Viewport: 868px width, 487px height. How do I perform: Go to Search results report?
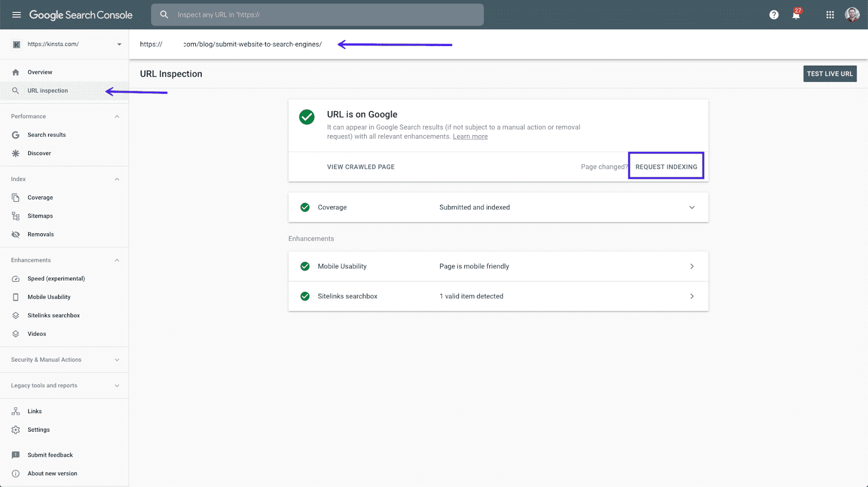47,135
